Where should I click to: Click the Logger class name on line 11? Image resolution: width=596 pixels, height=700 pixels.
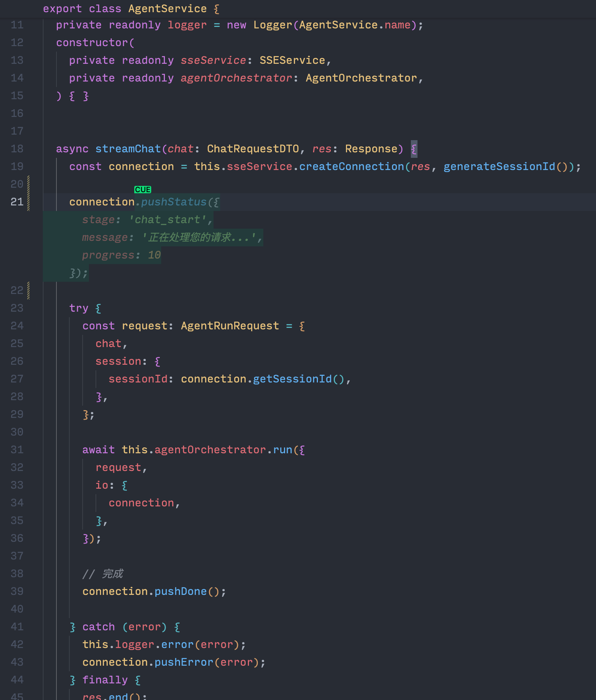[273, 25]
